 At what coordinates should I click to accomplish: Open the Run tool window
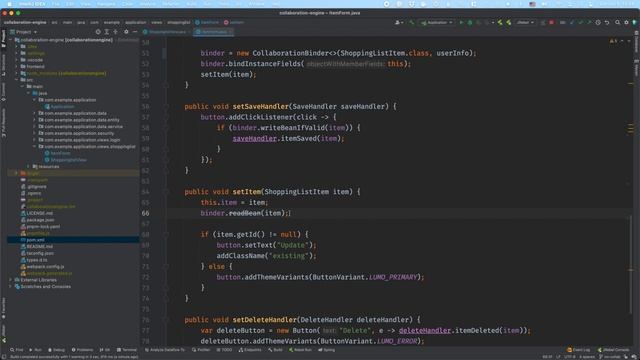coord(36,350)
